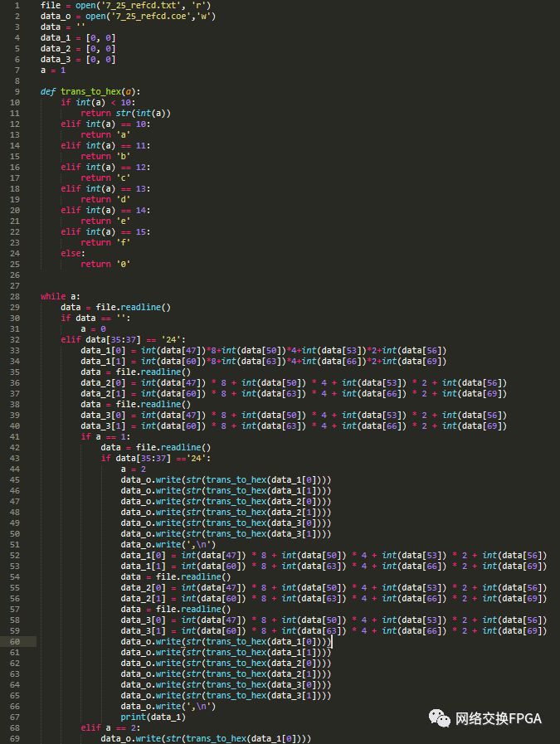Click 'elif int(a) == 12:' line
560x744 pixels.
coord(105,167)
